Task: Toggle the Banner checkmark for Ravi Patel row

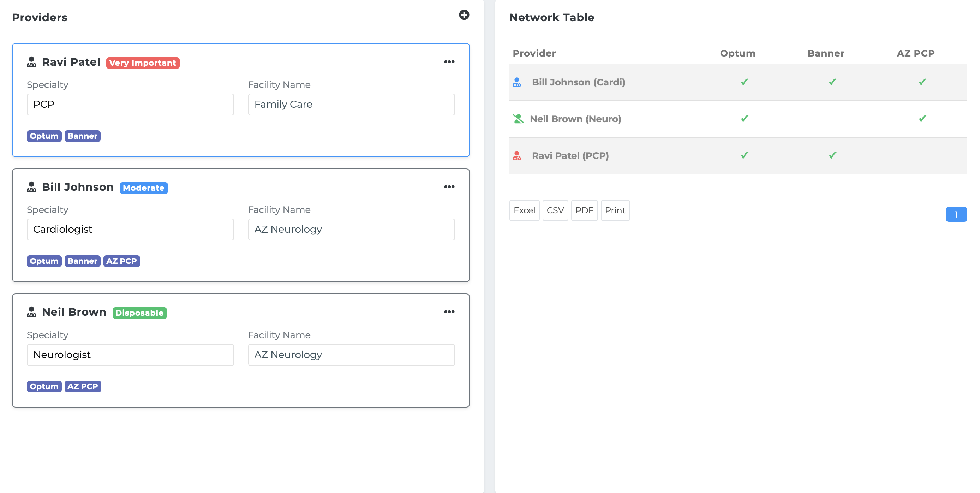Action: [x=832, y=155]
